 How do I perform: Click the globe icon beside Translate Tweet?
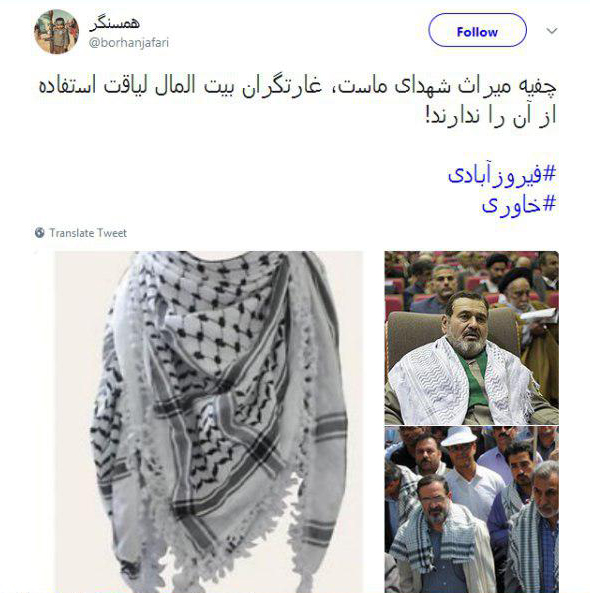tap(39, 233)
